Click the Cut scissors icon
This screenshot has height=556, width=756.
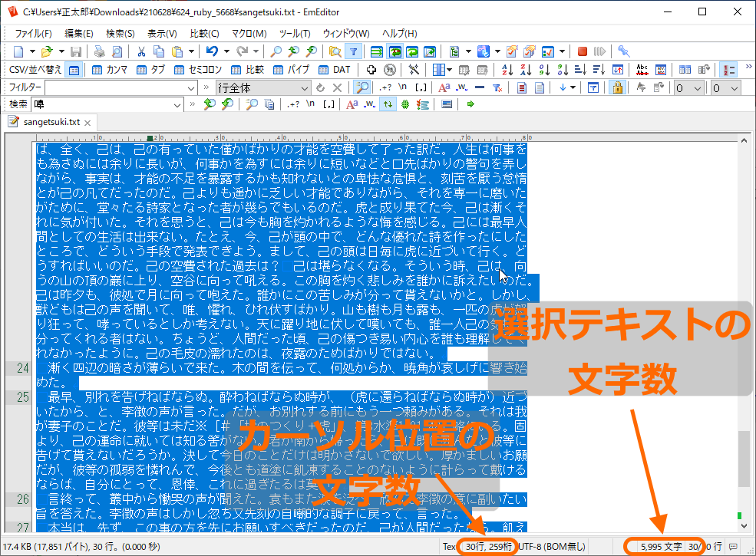(140, 51)
